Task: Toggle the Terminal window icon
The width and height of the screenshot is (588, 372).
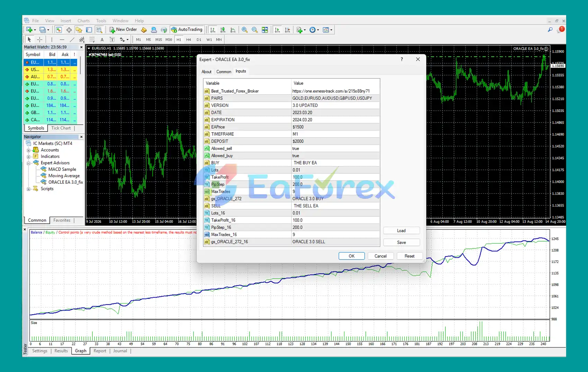Action: click(89, 30)
